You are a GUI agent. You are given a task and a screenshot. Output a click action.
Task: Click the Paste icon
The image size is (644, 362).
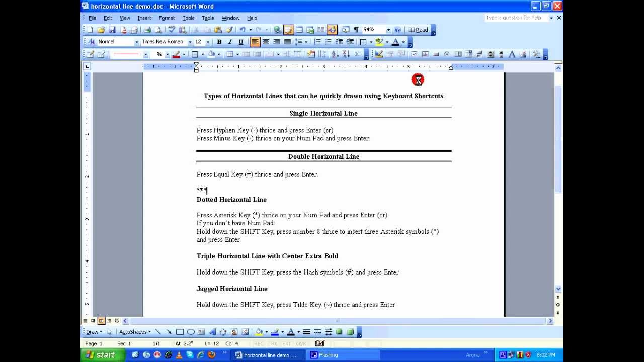[x=218, y=30]
